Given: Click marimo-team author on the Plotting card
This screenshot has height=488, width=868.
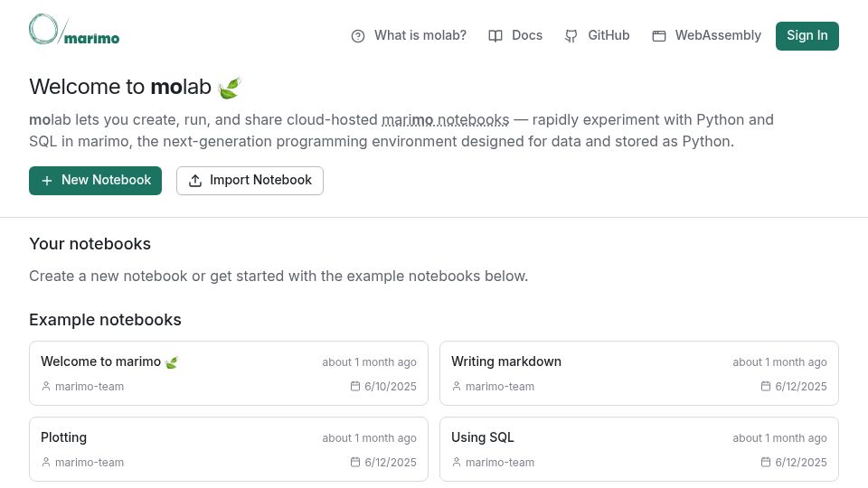Looking at the screenshot, I should click(x=90, y=462).
